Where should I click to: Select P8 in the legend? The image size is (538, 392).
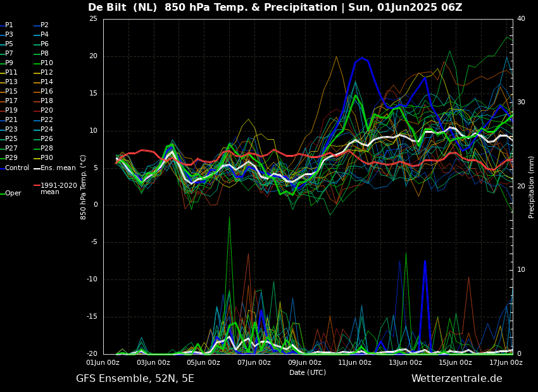coord(41,54)
